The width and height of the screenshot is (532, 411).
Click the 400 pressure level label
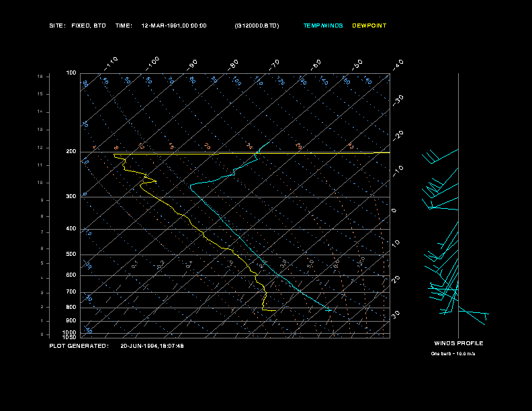71,228
